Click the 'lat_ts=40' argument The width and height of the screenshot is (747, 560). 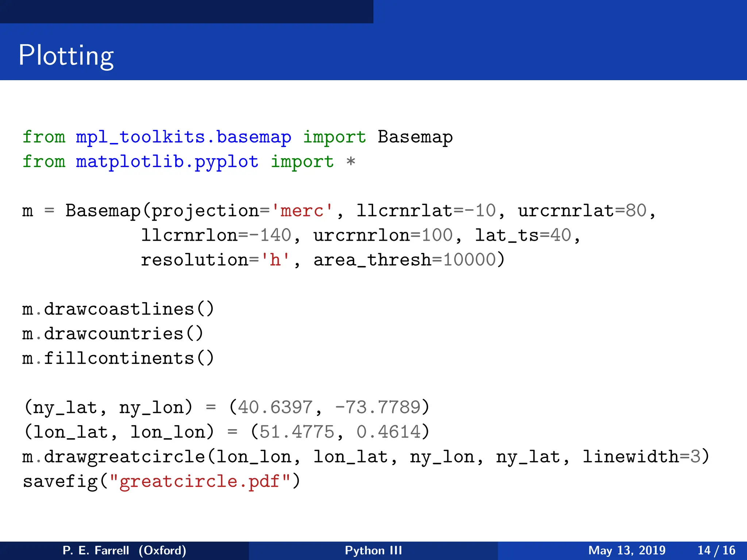pyautogui.click(x=523, y=236)
